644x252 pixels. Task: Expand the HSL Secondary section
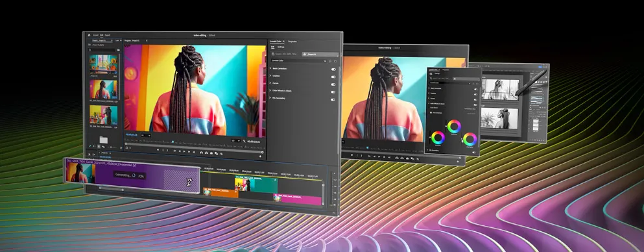(270, 98)
